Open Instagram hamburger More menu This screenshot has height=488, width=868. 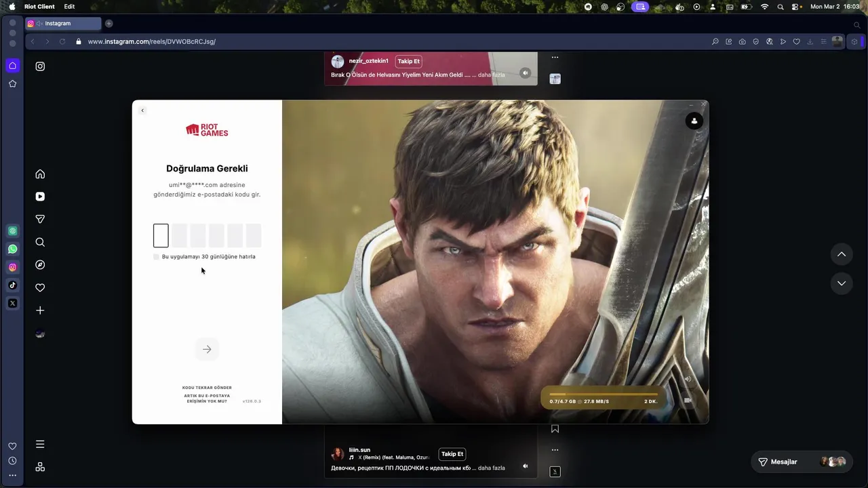click(x=40, y=444)
